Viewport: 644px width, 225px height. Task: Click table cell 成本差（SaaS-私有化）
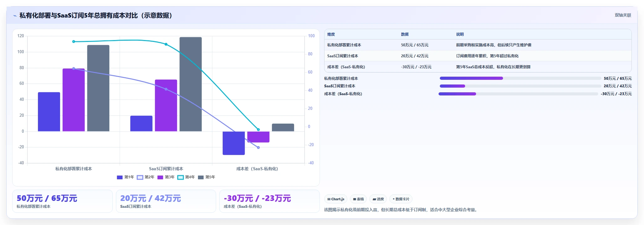point(346,67)
